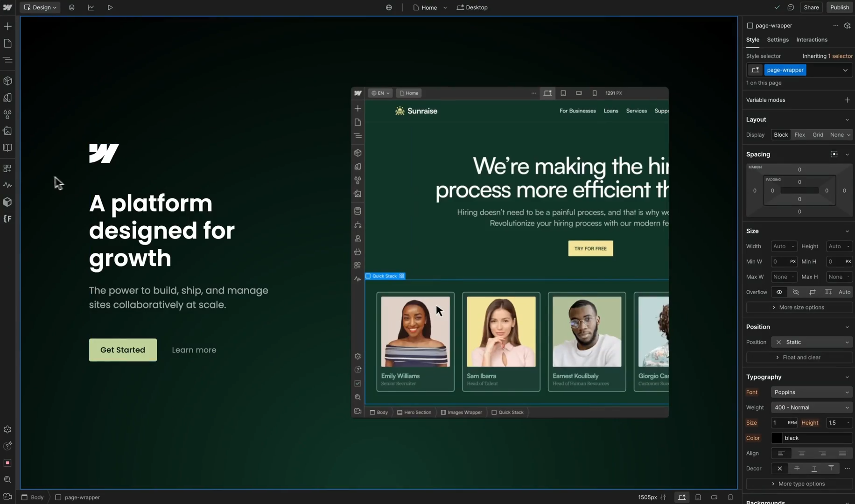Open the Components cube icon
Image resolution: width=855 pixels, height=504 pixels.
coord(7,81)
